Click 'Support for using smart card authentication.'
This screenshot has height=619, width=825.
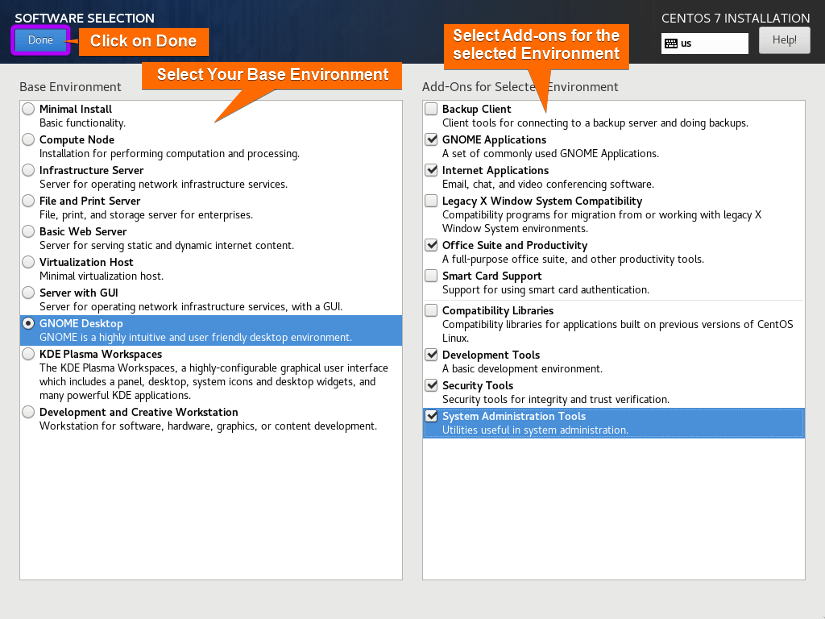point(546,289)
